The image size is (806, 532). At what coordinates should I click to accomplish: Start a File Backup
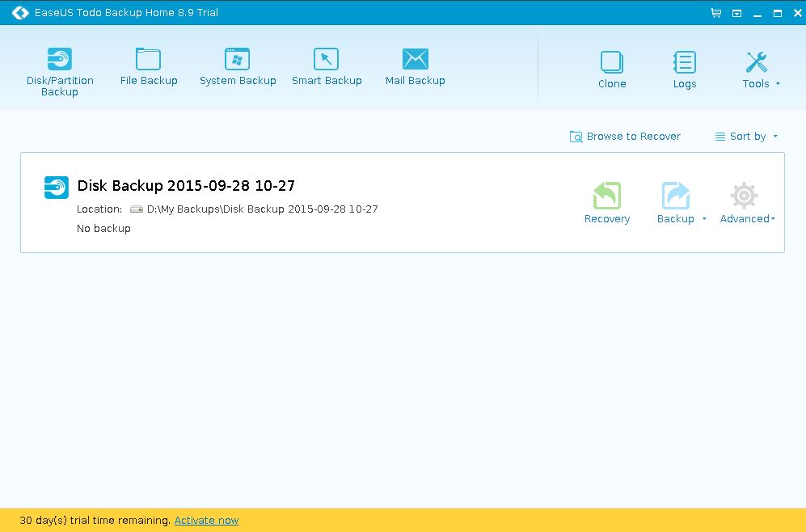click(149, 66)
